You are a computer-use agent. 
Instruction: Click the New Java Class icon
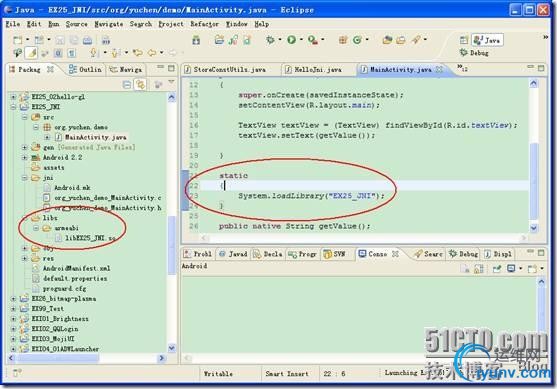click(x=357, y=40)
